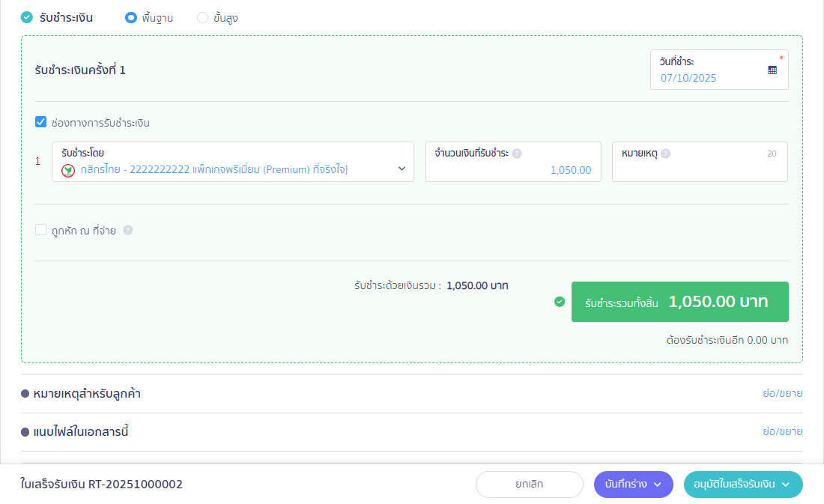Click help icon beside หมายเหตุ field

click(666, 154)
